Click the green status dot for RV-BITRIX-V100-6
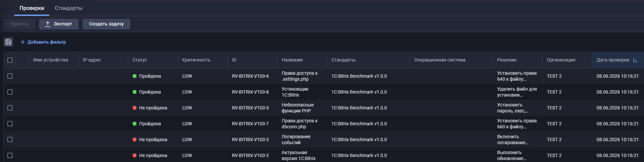This screenshot has height=162, width=644. pyautogui.click(x=135, y=76)
